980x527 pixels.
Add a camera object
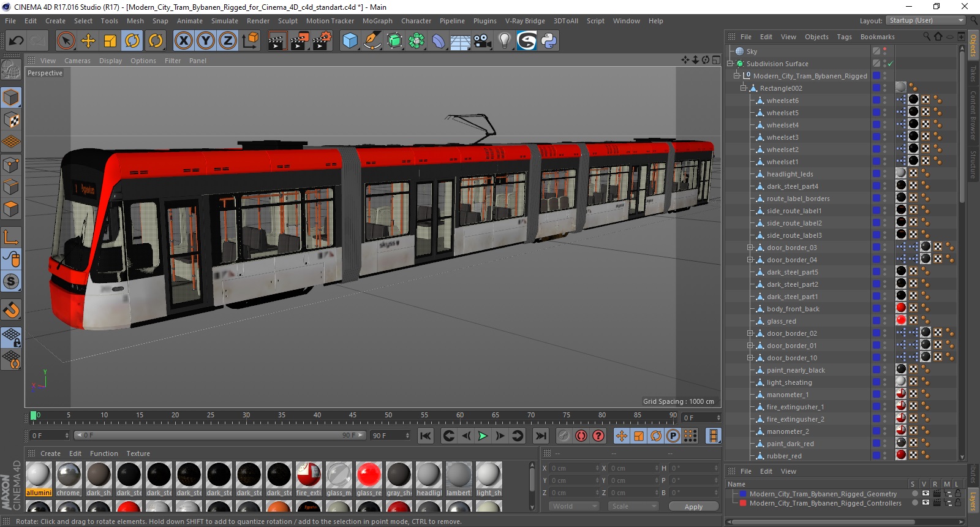[482, 41]
